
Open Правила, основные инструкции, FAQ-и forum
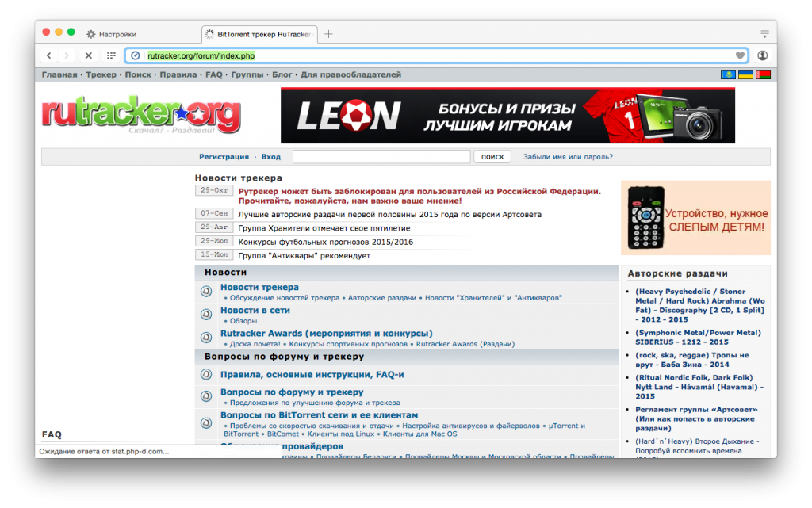pos(312,375)
